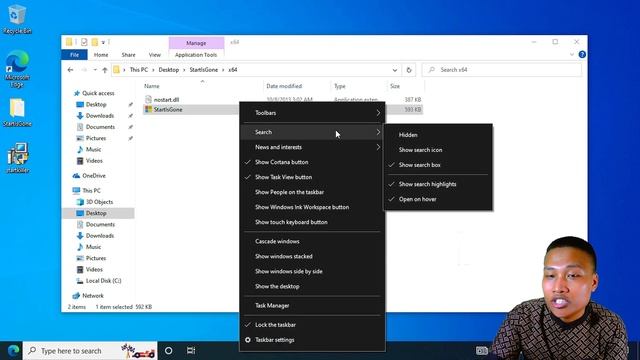Screen dimensions: 640x360
Task: Click the Up one level arrow
Action: pos(105,70)
